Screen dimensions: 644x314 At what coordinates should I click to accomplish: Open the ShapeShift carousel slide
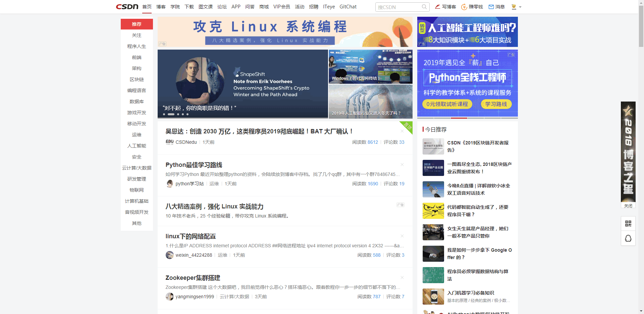(243, 84)
